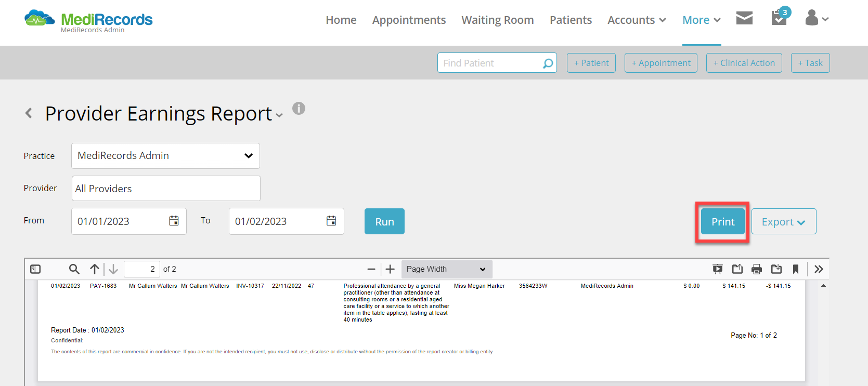Viewport: 868px width, 386px height.
Task: Click the viewer scrollbar up arrow
Action: [823, 286]
